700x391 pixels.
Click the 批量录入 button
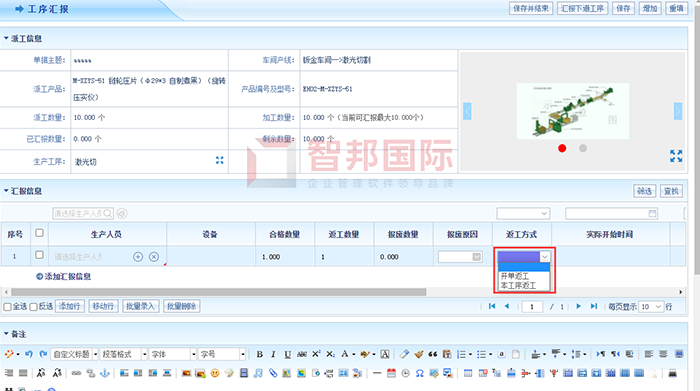pos(141,306)
